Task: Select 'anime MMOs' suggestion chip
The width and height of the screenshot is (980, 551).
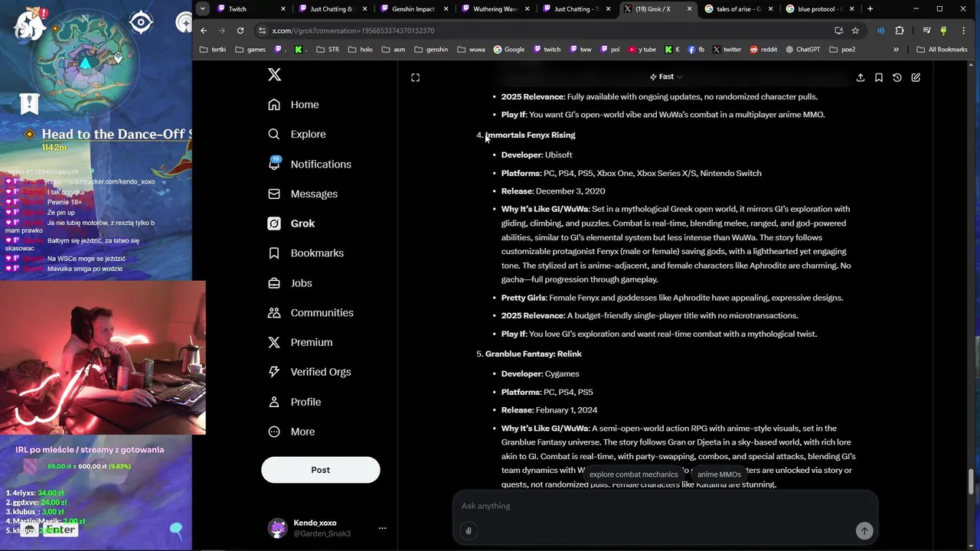Action: [x=719, y=474]
